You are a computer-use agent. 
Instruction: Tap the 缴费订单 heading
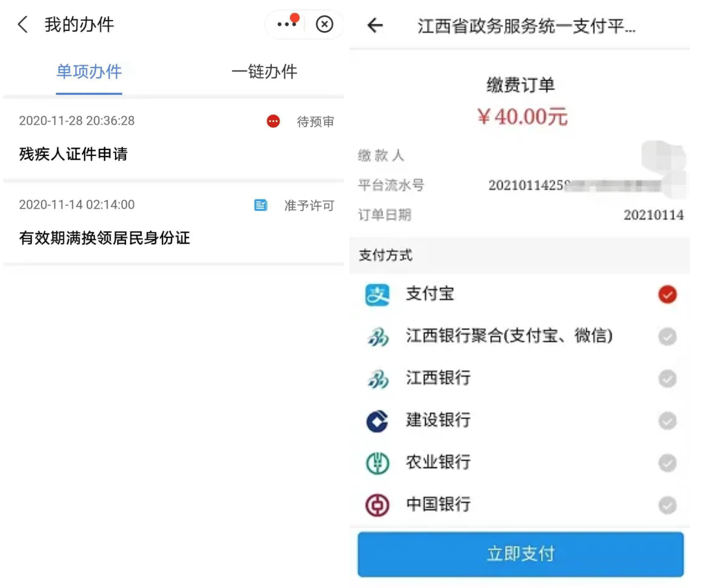[521, 85]
